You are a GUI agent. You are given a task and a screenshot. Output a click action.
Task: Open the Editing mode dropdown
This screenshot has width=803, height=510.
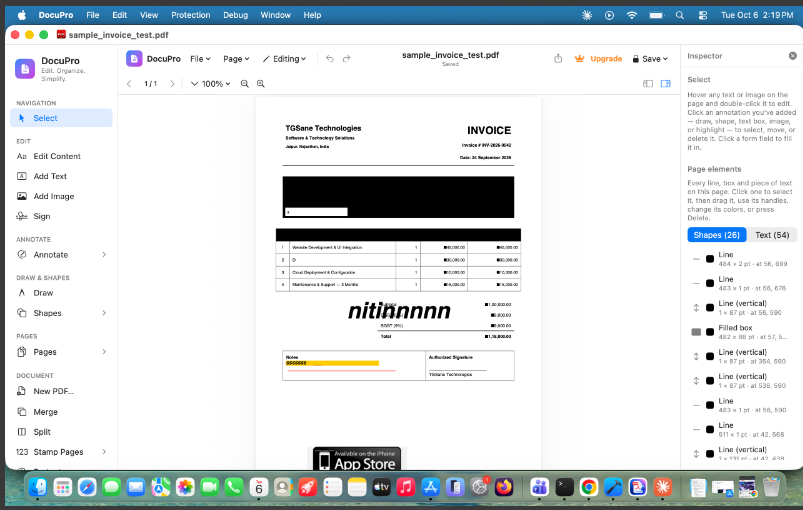pyautogui.click(x=285, y=59)
